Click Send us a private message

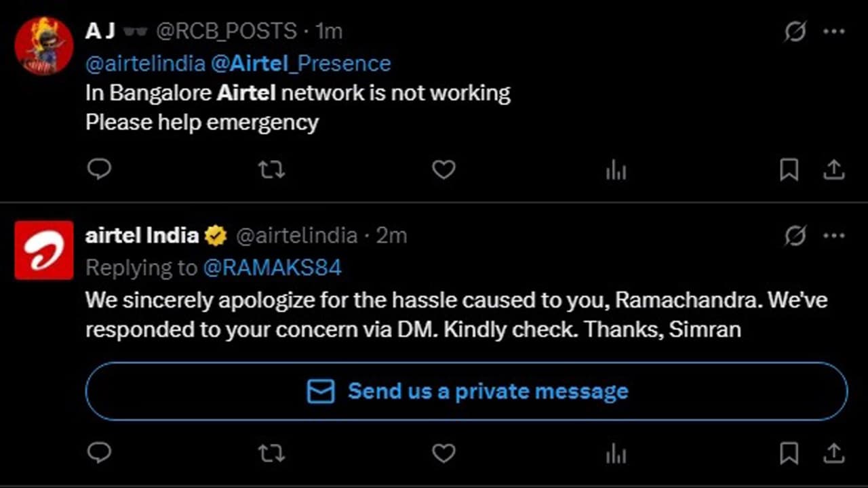click(x=467, y=392)
